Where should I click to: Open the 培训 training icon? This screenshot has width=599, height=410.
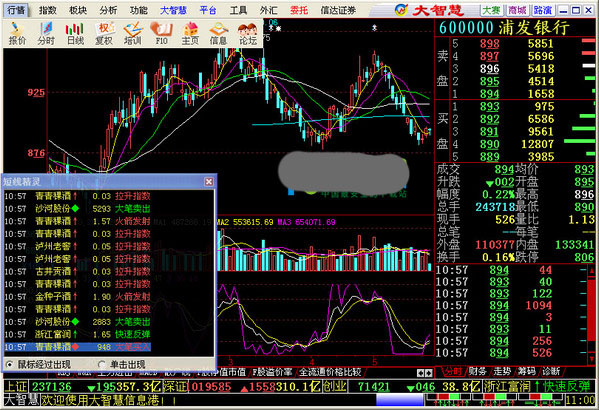[133, 33]
